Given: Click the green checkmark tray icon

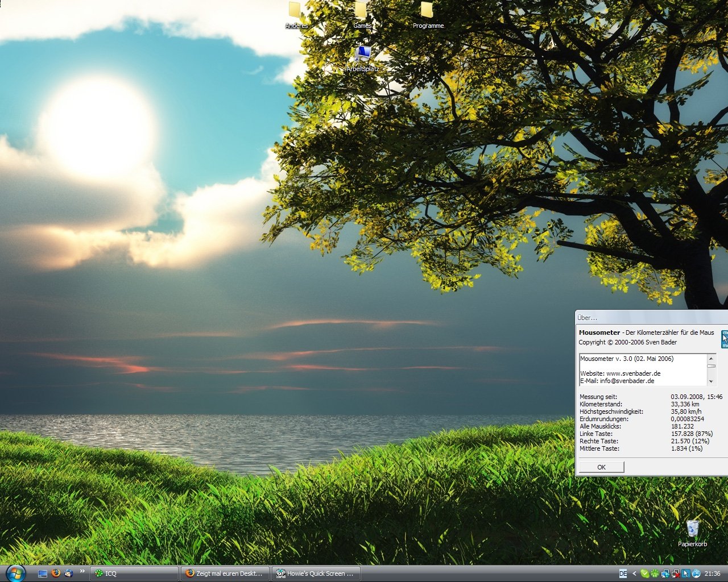Looking at the screenshot, I should point(644,573).
